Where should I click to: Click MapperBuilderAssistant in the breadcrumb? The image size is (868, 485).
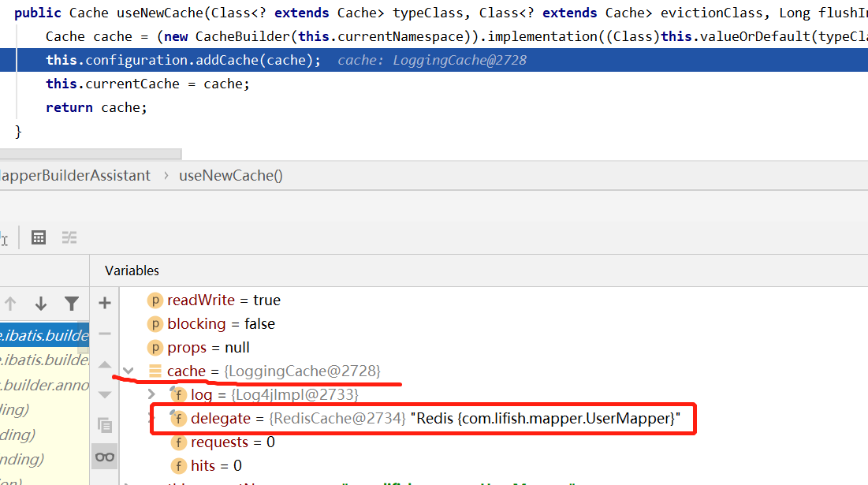[75, 176]
